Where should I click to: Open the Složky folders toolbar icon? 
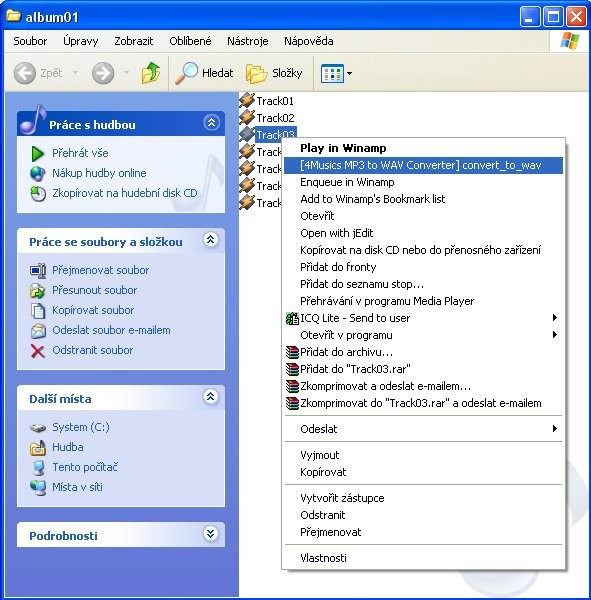pyautogui.click(x=256, y=73)
